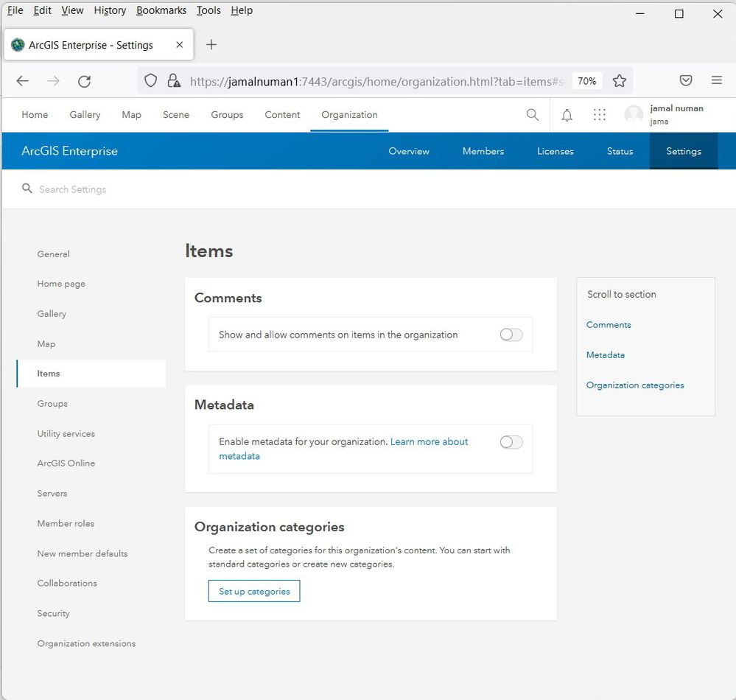The image size is (736, 700).
Task: Click the Search Settings magnifier icon
Action: pos(27,188)
